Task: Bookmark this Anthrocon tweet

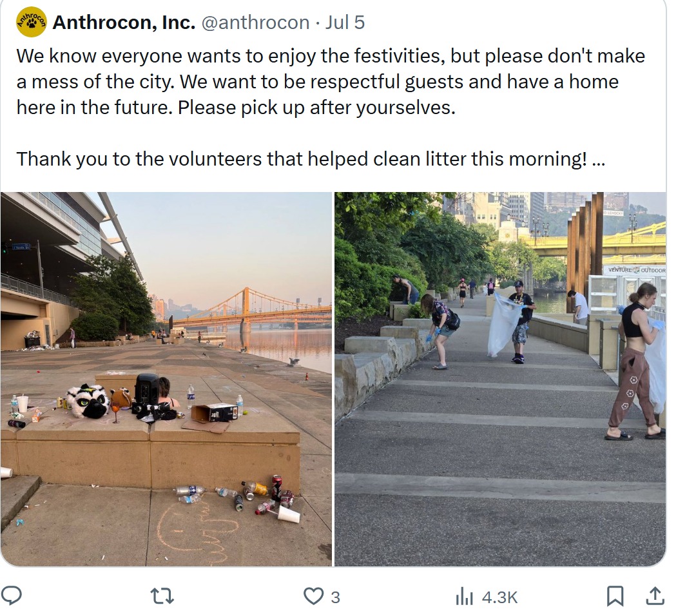Action: 614,597
